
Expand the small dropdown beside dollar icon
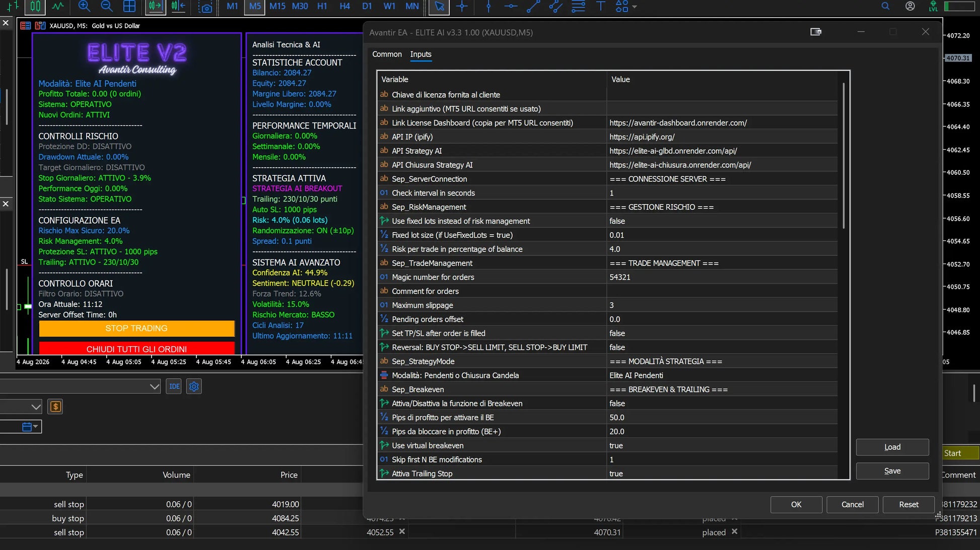click(x=36, y=406)
